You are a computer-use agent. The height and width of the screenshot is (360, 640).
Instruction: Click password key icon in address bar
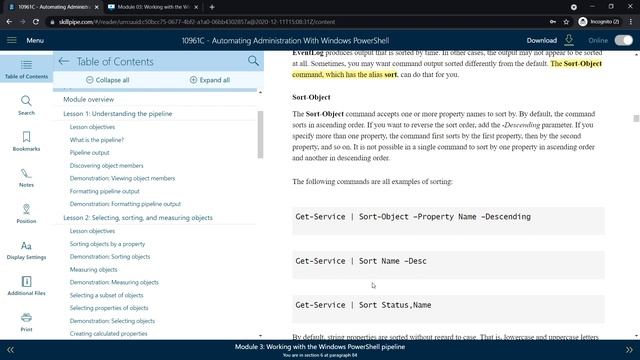[x=553, y=22]
